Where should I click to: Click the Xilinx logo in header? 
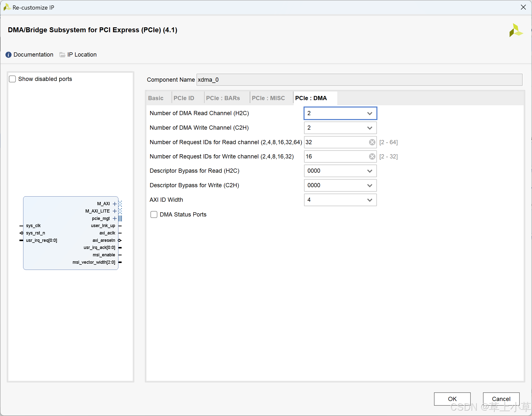pos(516,30)
